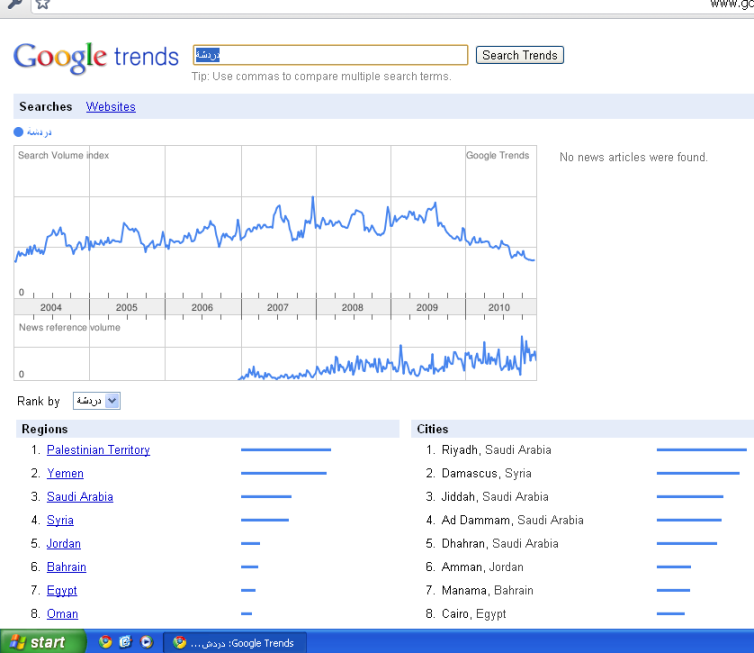
Task: Open the Bahrain region link
Action: pos(66,567)
